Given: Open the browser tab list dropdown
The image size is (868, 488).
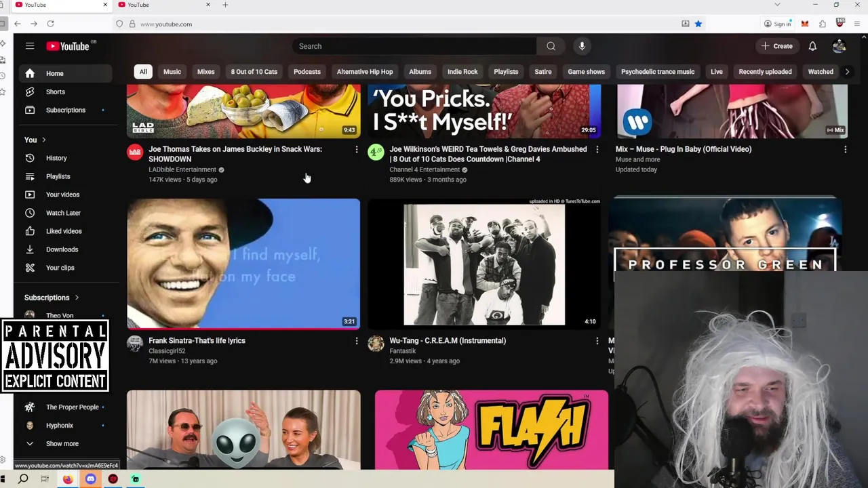Looking at the screenshot, I should pos(777,5).
